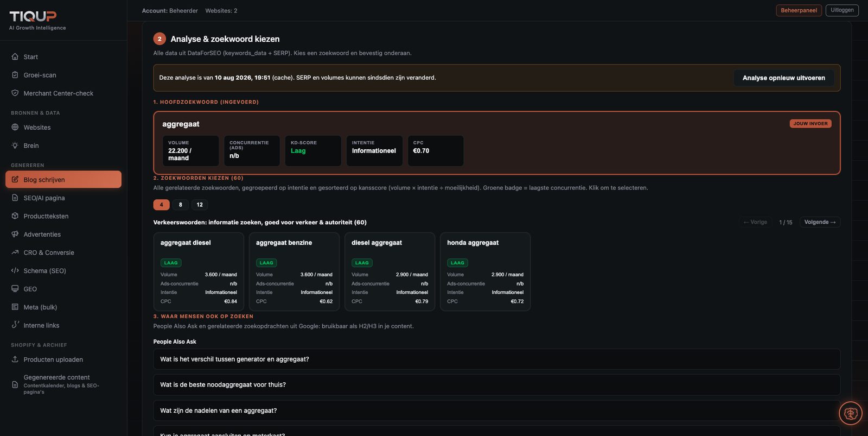Show 4 keywords per page
The height and width of the screenshot is (436, 868).
point(161,205)
